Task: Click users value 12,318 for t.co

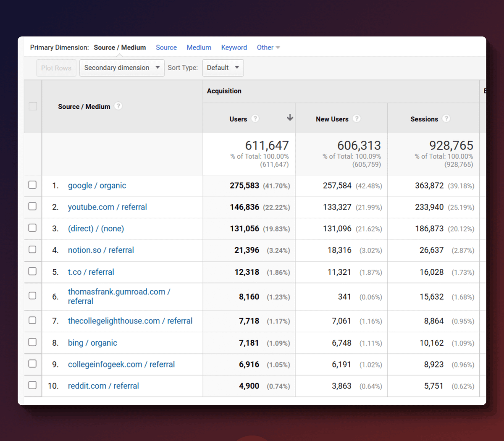Action: 247,272
